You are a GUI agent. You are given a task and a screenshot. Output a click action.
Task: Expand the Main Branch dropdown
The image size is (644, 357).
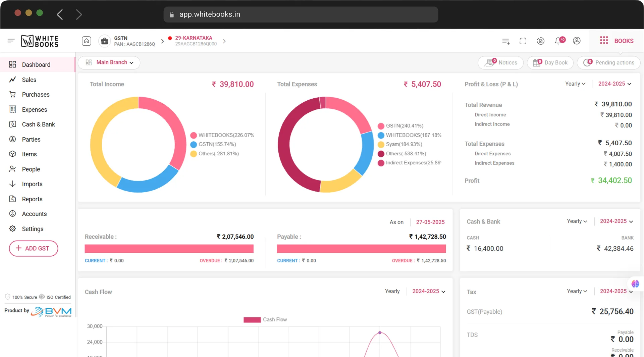pos(109,63)
